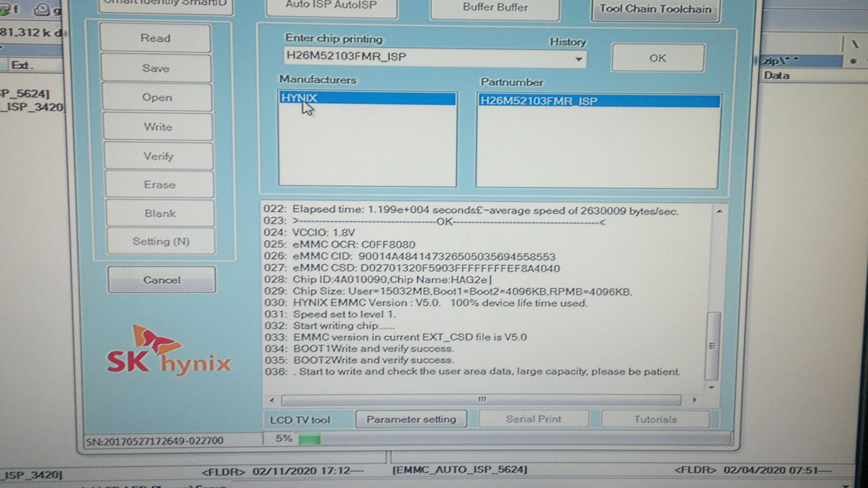Click the 'Partnumber' label
This screenshot has height=488, width=868.
pyautogui.click(x=512, y=82)
